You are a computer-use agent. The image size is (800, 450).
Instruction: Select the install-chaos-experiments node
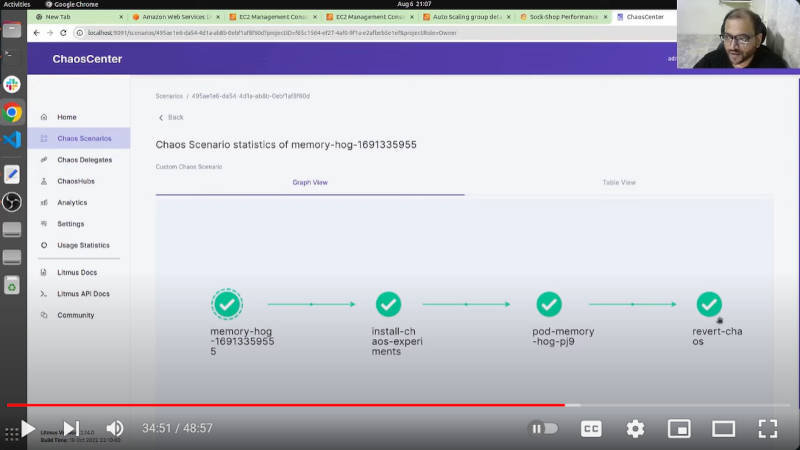(x=388, y=305)
